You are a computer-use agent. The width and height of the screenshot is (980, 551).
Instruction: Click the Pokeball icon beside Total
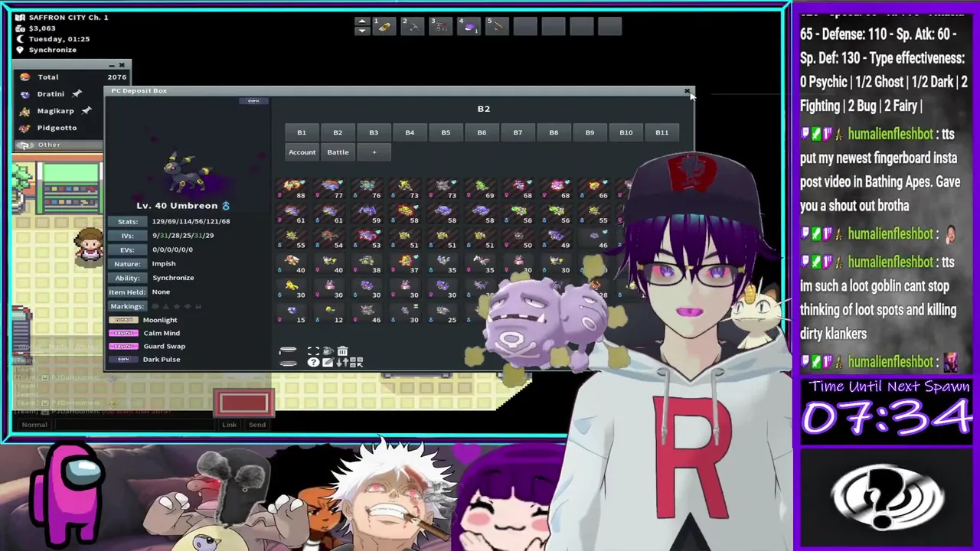pos(24,77)
